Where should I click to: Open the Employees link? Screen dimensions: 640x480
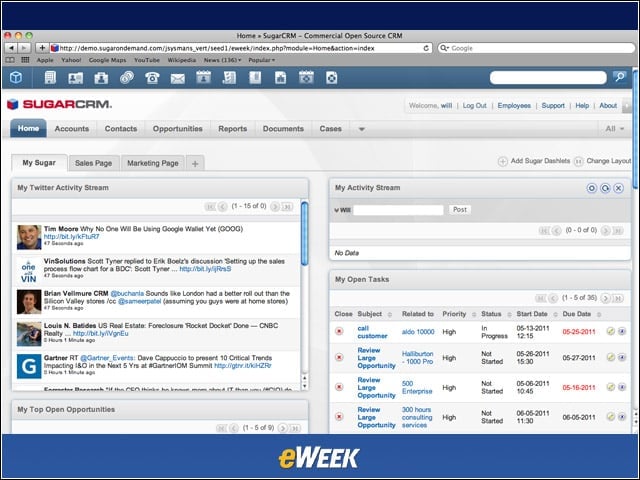pyautogui.click(x=514, y=105)
